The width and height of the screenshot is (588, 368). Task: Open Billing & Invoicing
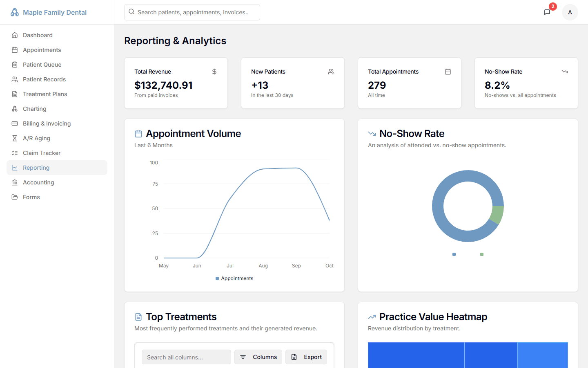point(57,123)
